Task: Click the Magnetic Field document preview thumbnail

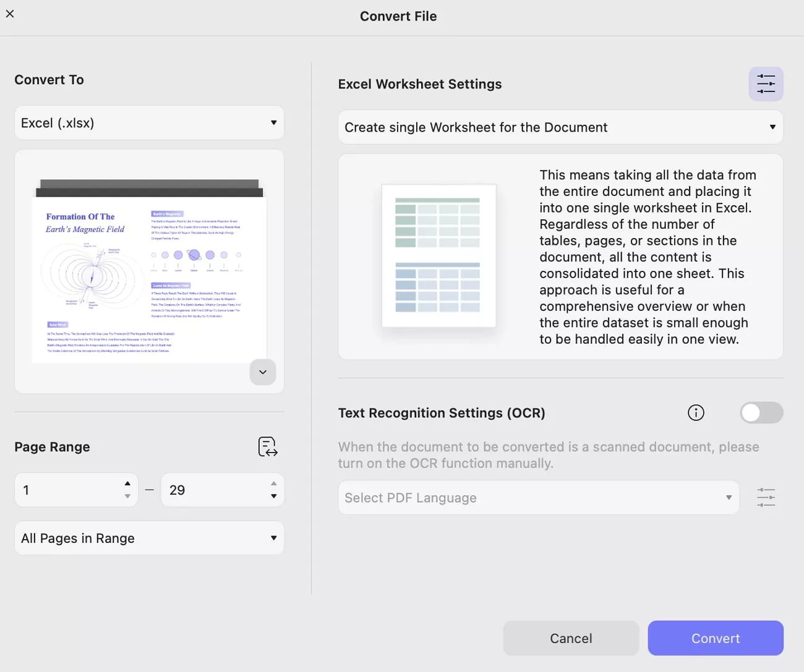Action: (x=149, y=272)
